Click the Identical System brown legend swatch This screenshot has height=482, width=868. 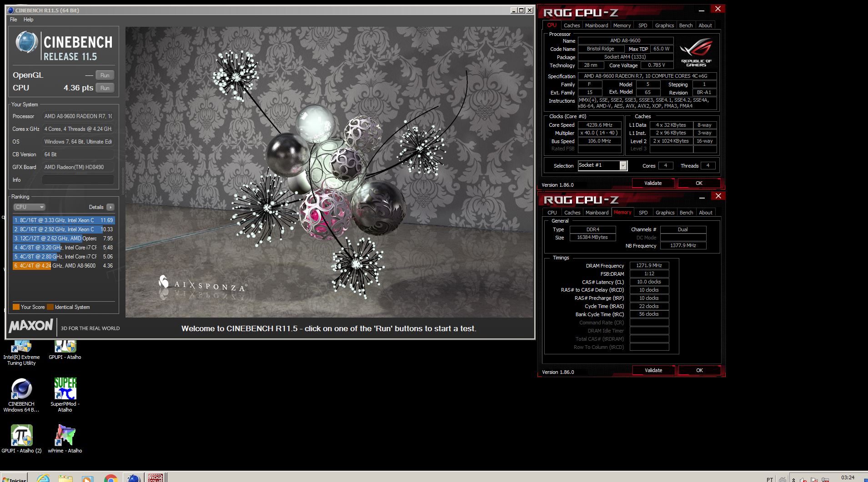pyautogui.click(x=50, y=307)
